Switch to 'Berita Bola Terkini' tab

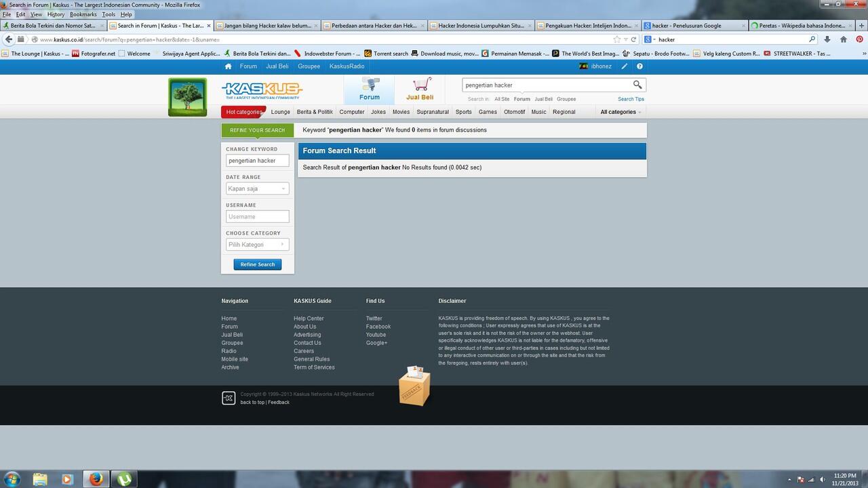[53, 26]
